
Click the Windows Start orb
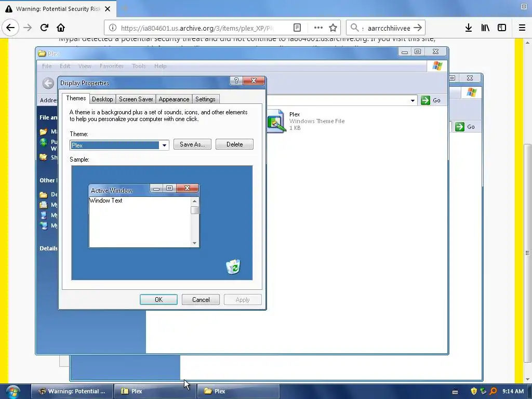click(x=13, y=392)
